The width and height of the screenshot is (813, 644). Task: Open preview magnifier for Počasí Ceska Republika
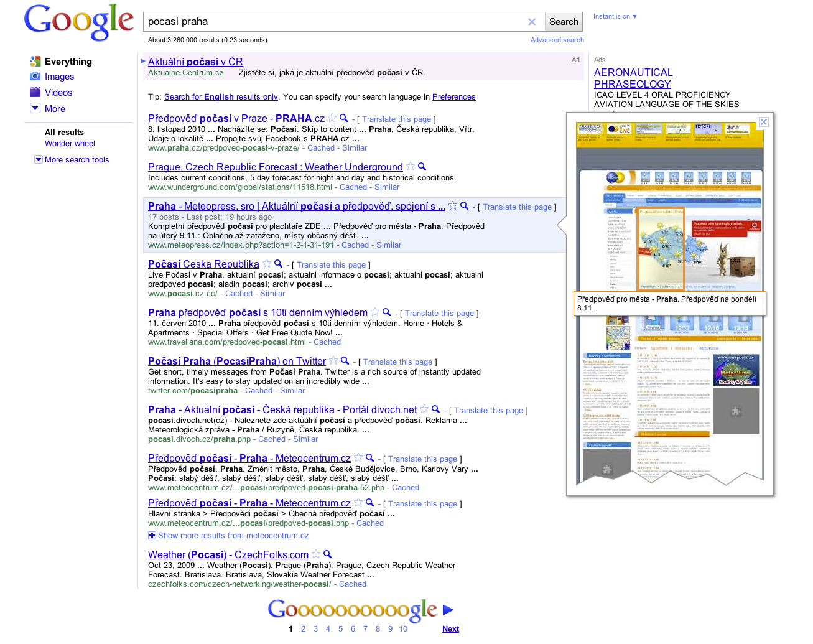coord(278,263)
